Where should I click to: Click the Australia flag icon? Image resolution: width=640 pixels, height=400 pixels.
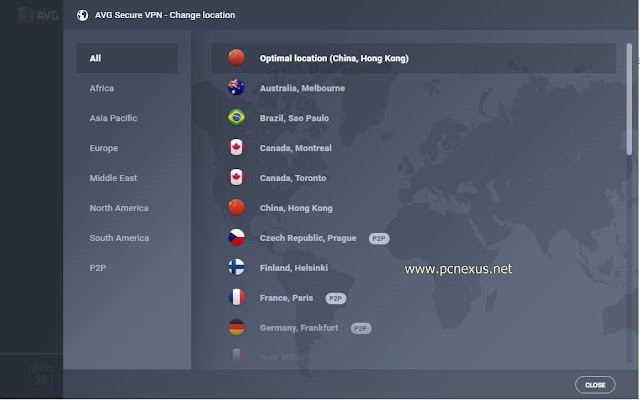point(236,87)
